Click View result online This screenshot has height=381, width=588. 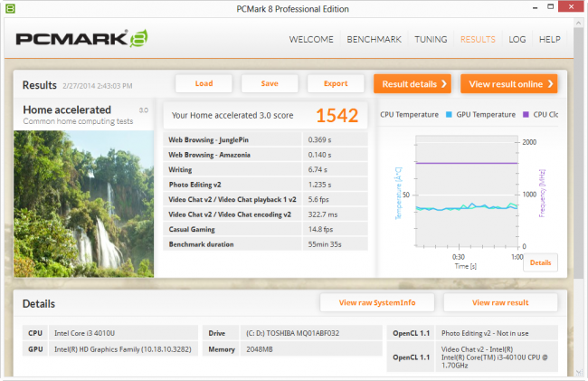coord(509,83)
